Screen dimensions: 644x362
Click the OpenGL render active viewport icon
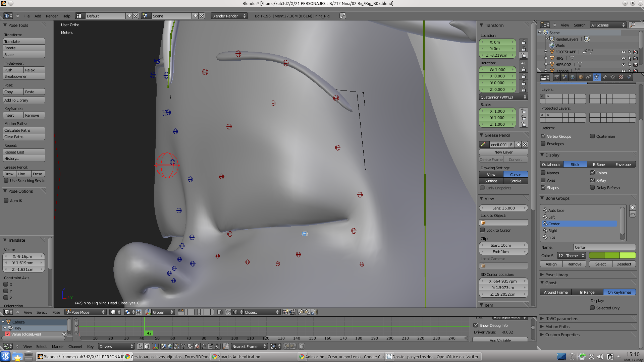point(285,312)
